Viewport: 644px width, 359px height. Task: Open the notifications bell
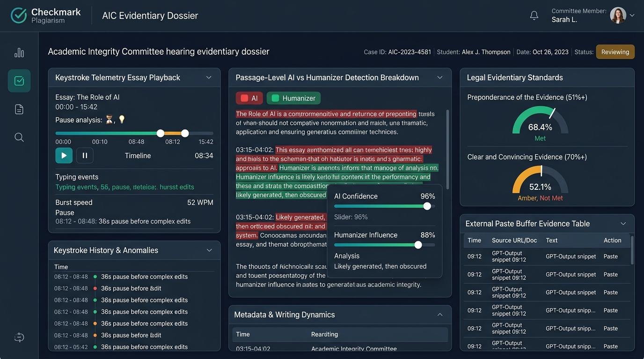click(534, 15)
